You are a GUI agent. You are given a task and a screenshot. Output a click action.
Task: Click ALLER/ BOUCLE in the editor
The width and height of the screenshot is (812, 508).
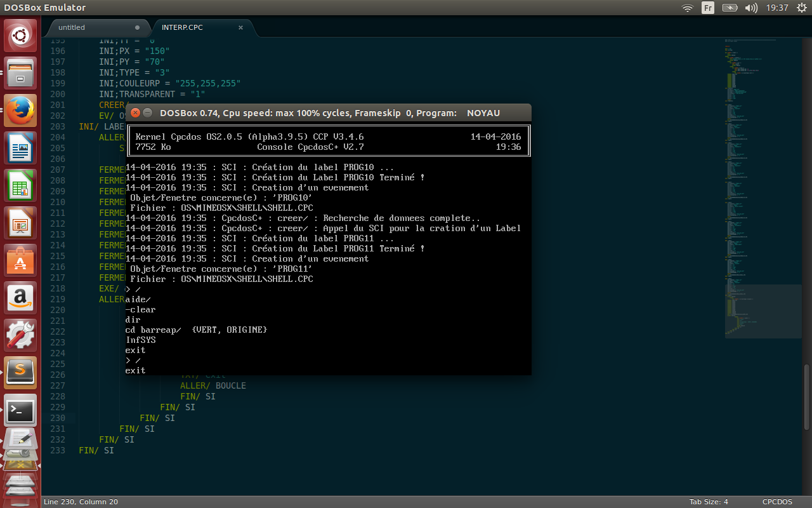(213, 385)
